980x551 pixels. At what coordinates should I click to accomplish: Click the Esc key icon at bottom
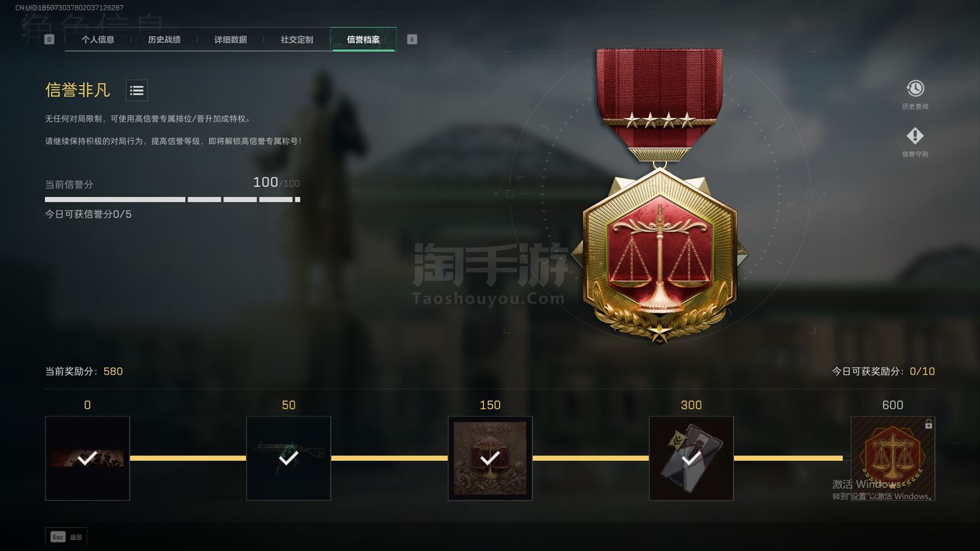58,537
